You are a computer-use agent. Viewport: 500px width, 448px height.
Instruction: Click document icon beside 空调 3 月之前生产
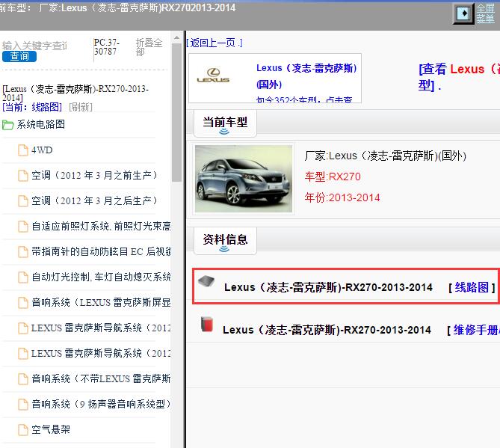click(23, 176)
